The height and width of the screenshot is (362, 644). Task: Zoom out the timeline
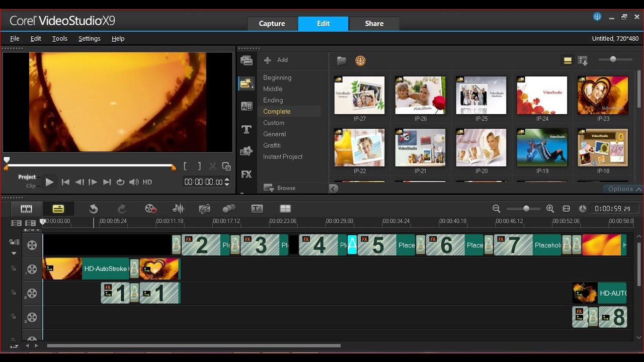point(497,209)
